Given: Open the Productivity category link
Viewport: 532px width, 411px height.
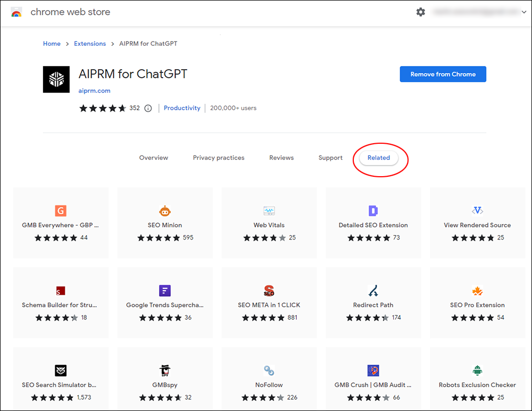Looking at the screenshot, I should (182, 108).
